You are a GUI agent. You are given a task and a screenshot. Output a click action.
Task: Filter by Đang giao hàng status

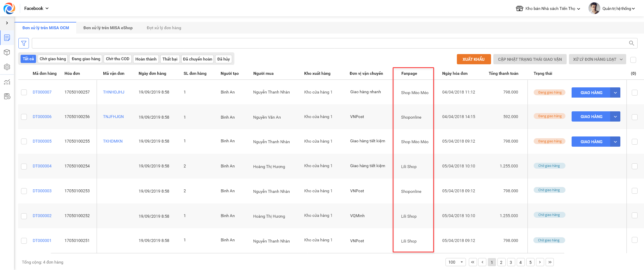pos(86,59)
